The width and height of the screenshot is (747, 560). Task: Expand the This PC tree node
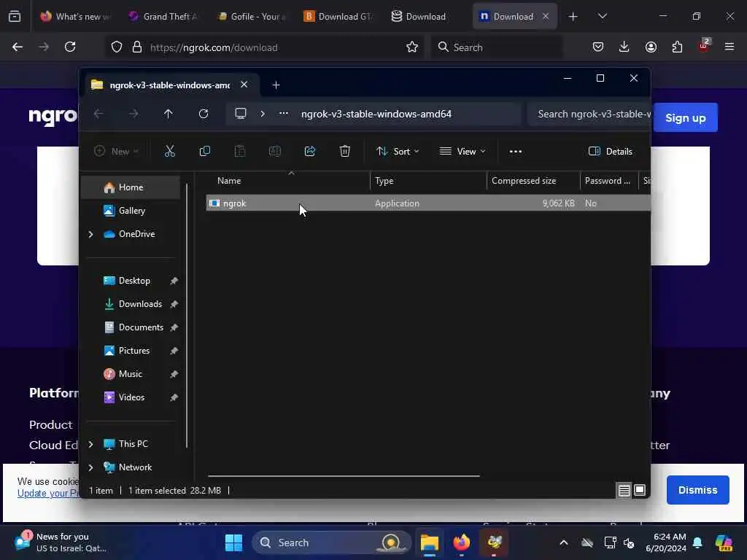click(90, 444)
